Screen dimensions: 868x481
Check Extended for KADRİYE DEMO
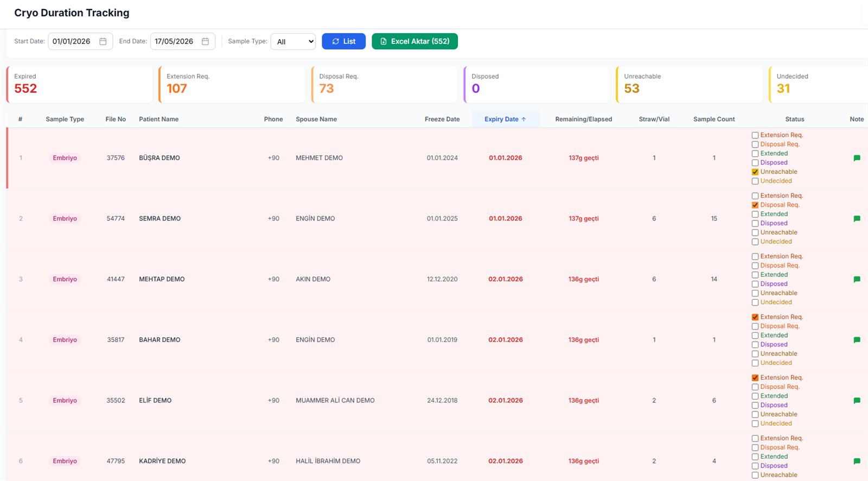(x=755, y=457)
